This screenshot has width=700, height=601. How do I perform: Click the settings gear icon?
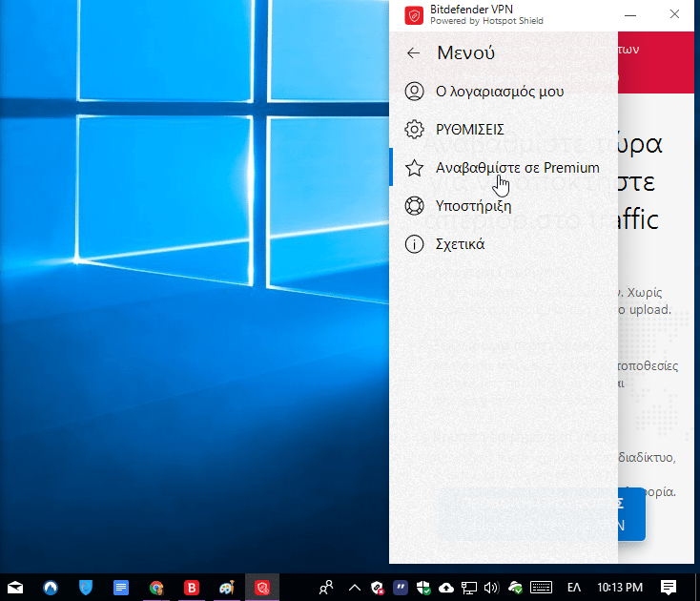coord(414,130)
